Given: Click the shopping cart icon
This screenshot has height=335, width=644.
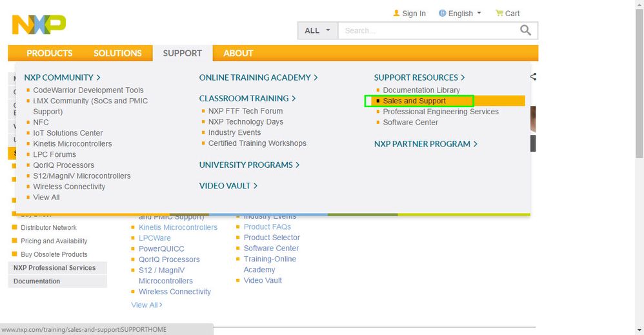Looking at the screenshot, I should [x=499, y=13].
